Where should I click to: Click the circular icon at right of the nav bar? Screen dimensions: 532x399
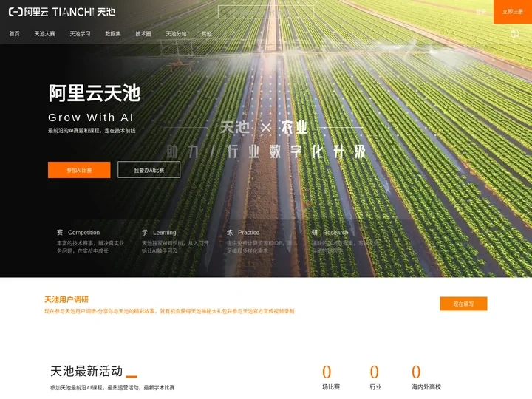515,34
